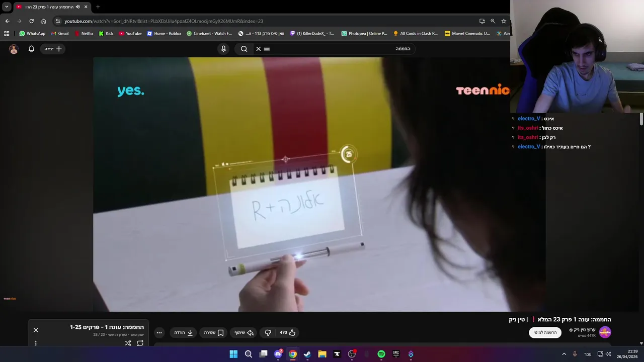The height and width of the screenshot is (362, 644).
Task: Open the Home - Roblox bookmark
Action: 164,34
